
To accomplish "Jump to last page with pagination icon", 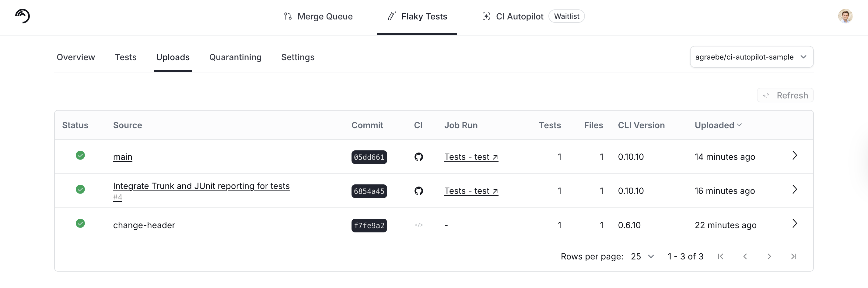I will pos(793,256).
